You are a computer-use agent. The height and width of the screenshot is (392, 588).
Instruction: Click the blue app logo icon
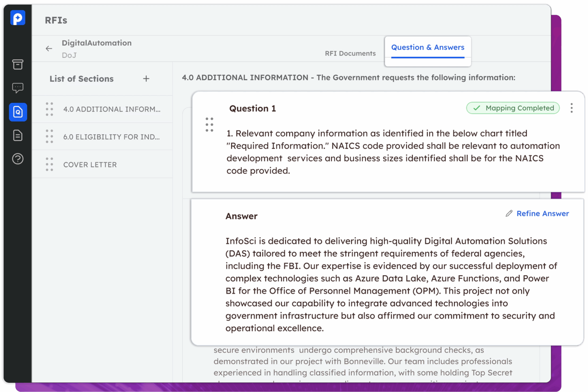[x=18, y=18]
